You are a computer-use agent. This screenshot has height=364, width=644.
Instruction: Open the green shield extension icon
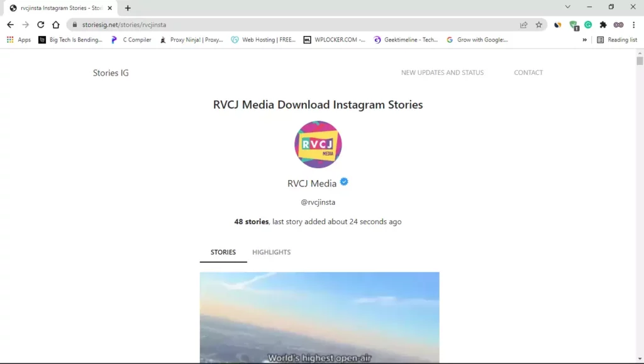click(x=574, y=25)
